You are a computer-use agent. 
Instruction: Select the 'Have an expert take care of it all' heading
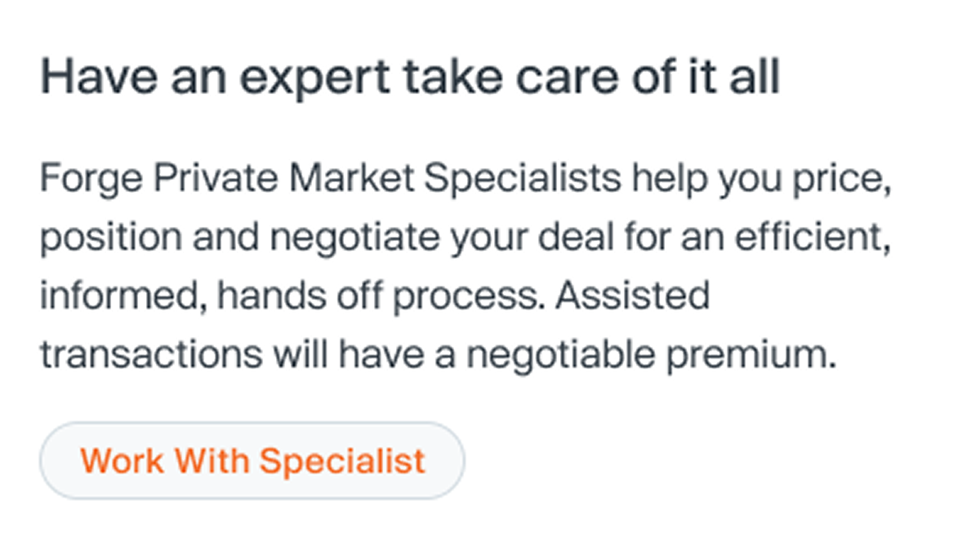pyautogui.click(x=410, y=78)
